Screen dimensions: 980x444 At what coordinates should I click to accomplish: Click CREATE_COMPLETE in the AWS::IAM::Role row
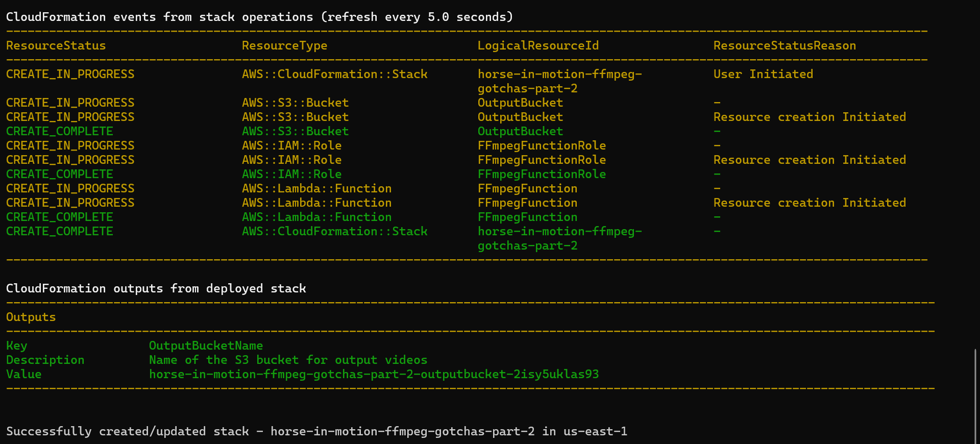click(x=60, y=175)
